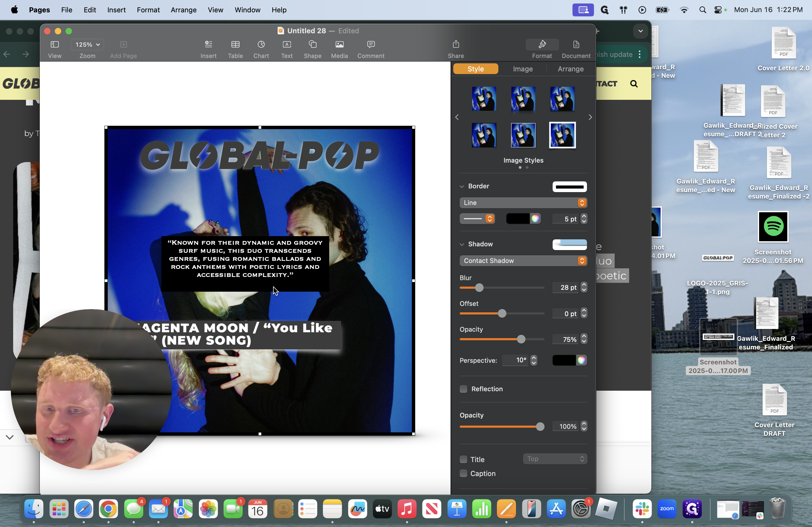Open the Contact Shadow type dropdown
The image size is (812, 527).
click(523, 261)
